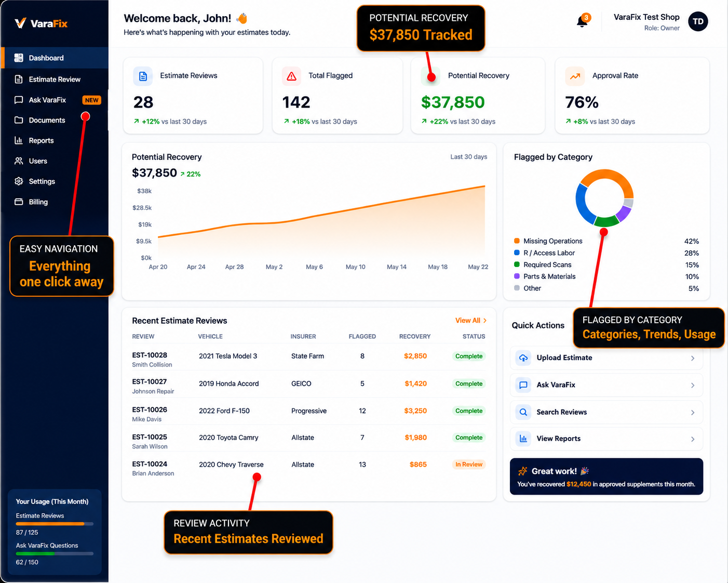Open the Settings menu item
This screenshot has width=728, height=583.
pyautogui.click(x=55, y=181)
